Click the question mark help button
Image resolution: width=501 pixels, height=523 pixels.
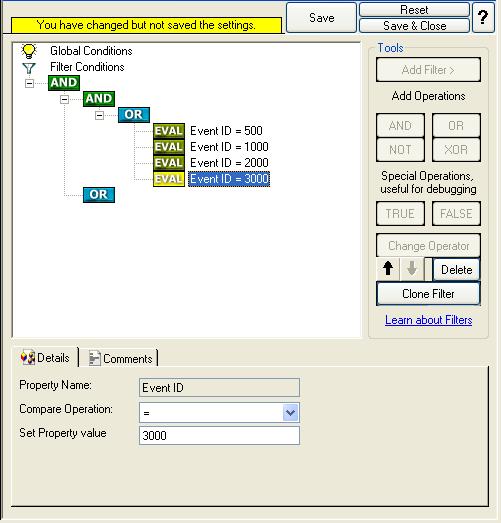(483, 17)
